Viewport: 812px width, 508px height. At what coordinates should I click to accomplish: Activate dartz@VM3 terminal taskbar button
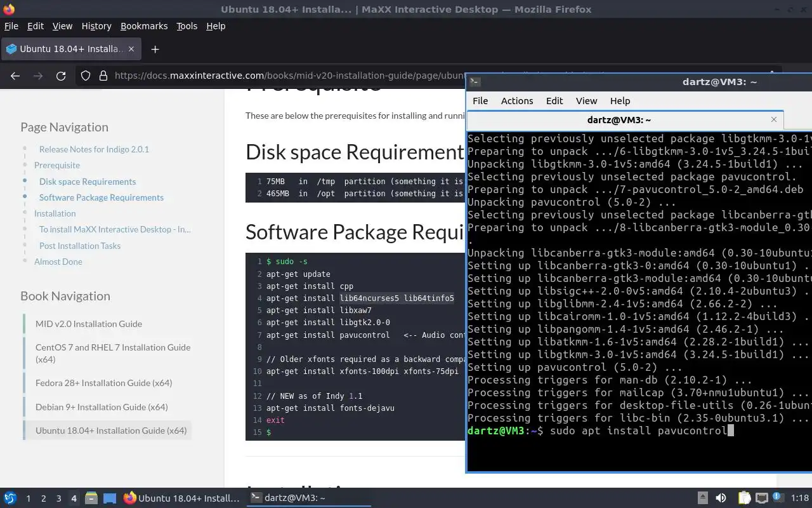(308, 498)
